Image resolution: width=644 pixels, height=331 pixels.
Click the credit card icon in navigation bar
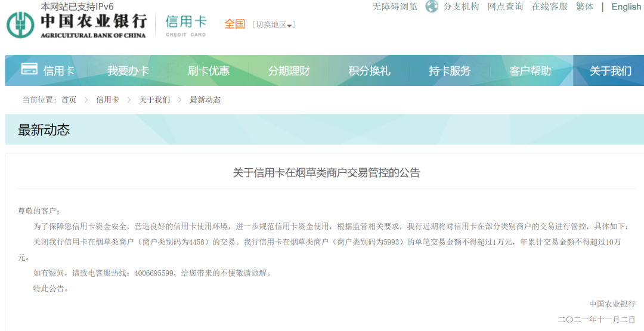pyautogui.click(x=29, y=69)
